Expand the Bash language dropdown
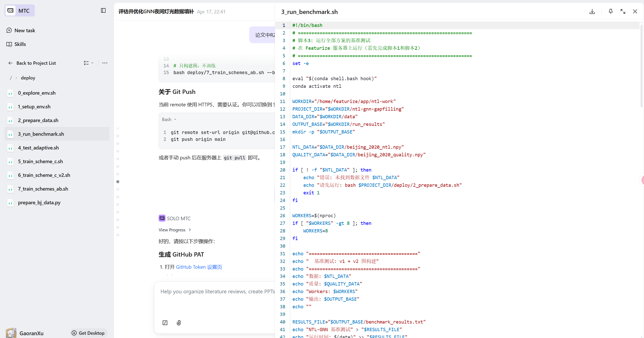Image resolution: width=644 pixels, height=338 pixels. pyautogui.click(x=169, y=119)
